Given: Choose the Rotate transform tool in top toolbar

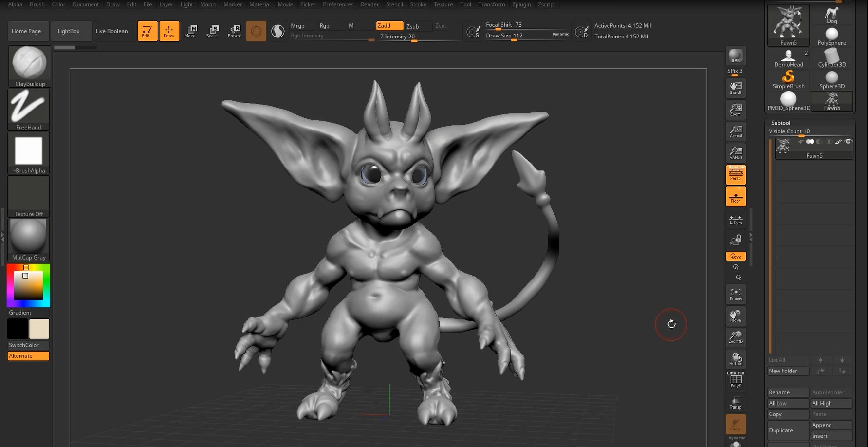Looking at the screenshot, I should [234, 31].
